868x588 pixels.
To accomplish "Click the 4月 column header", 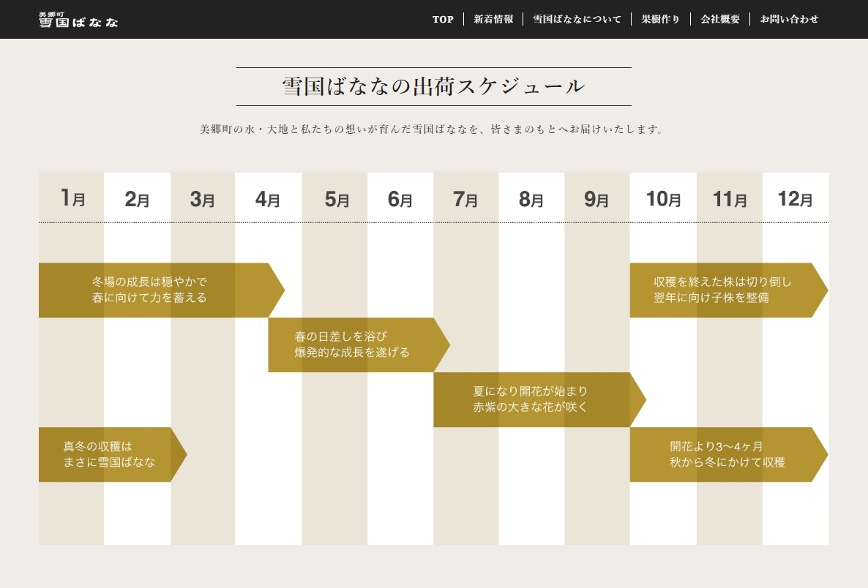I will 269,198.
